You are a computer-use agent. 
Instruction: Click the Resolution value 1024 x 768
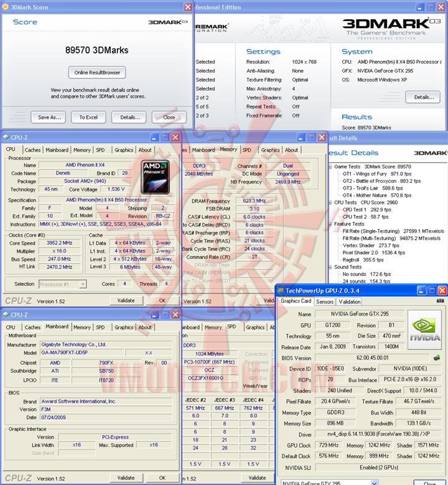click(304, 62)
